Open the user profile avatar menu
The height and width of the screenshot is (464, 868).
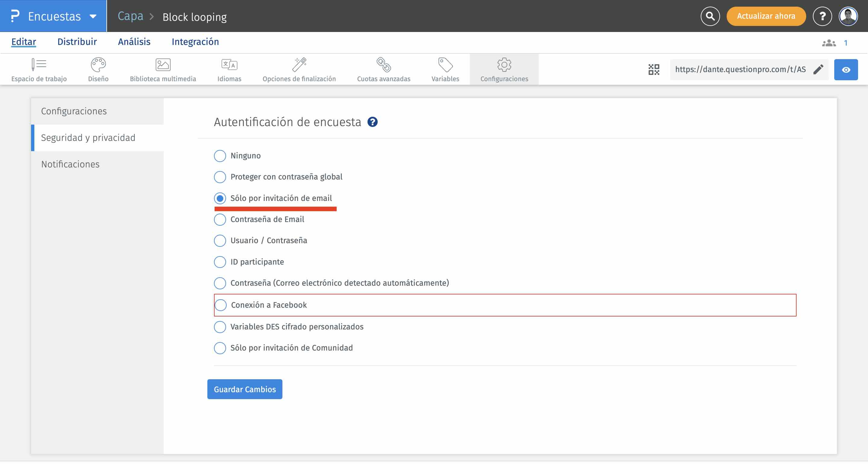pos(848,16)
